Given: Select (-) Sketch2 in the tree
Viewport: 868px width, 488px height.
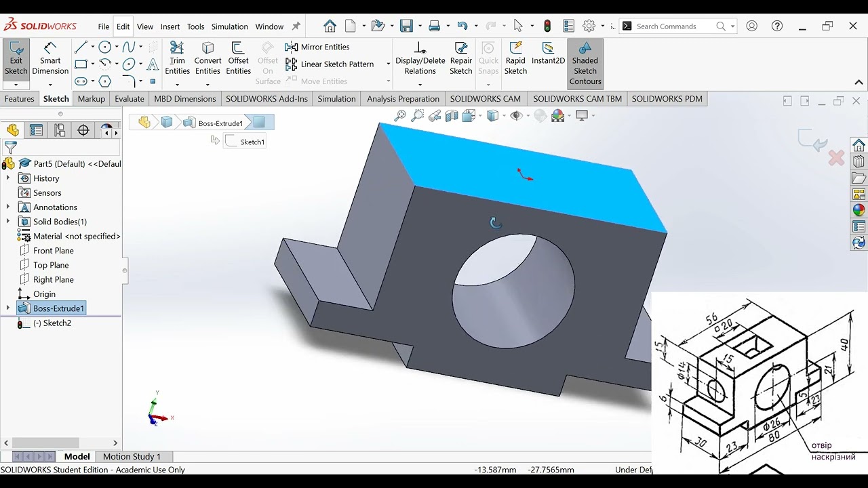Looking at the screenshot, I should (x=52, y=323).
